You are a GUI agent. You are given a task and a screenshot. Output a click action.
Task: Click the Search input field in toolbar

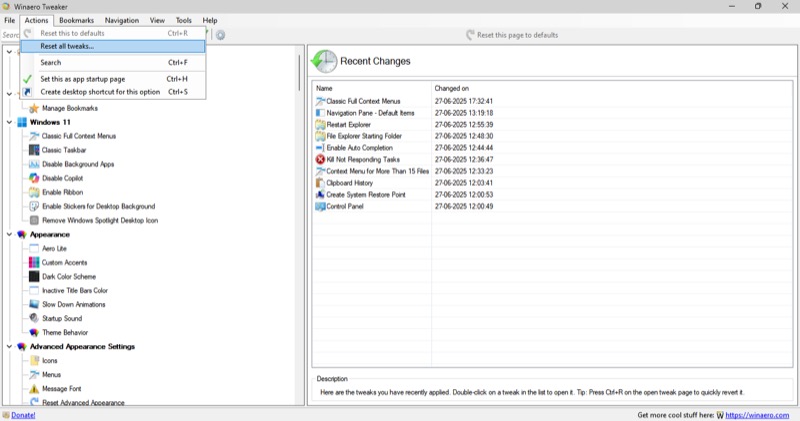(x=10, y=35)
